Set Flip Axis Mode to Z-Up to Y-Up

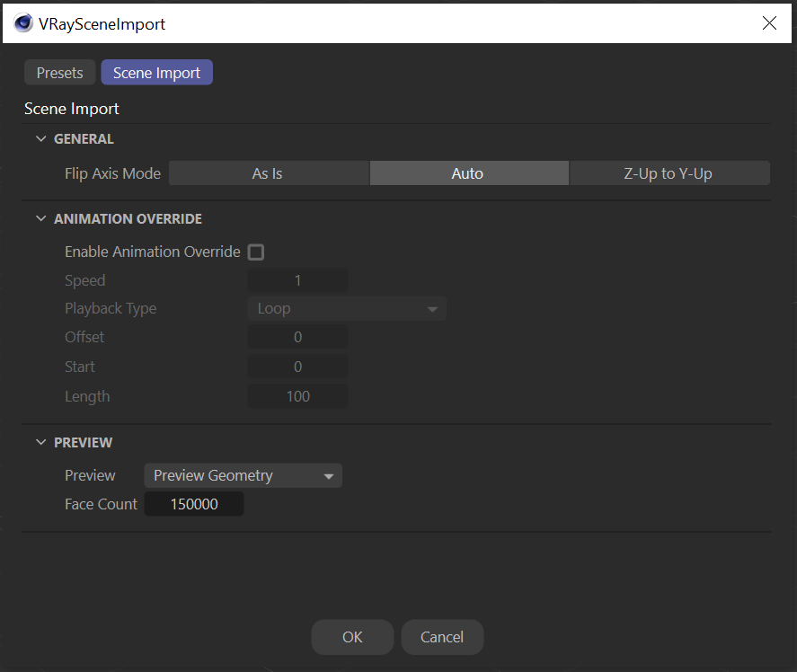(669, 173)
